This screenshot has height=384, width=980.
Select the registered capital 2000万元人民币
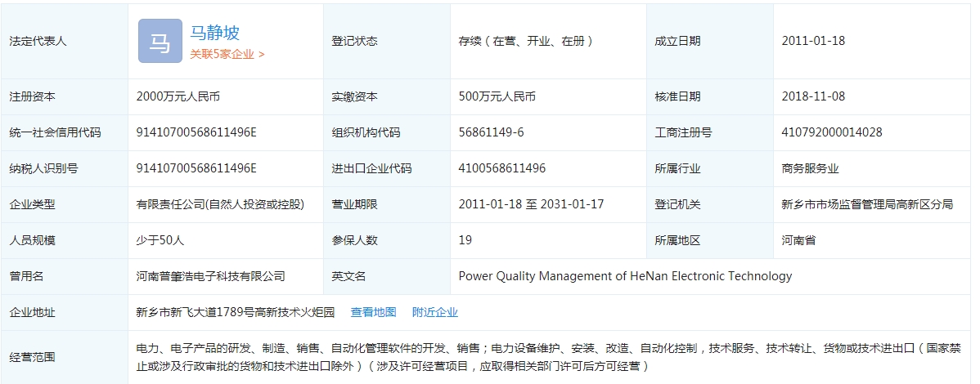178,96
